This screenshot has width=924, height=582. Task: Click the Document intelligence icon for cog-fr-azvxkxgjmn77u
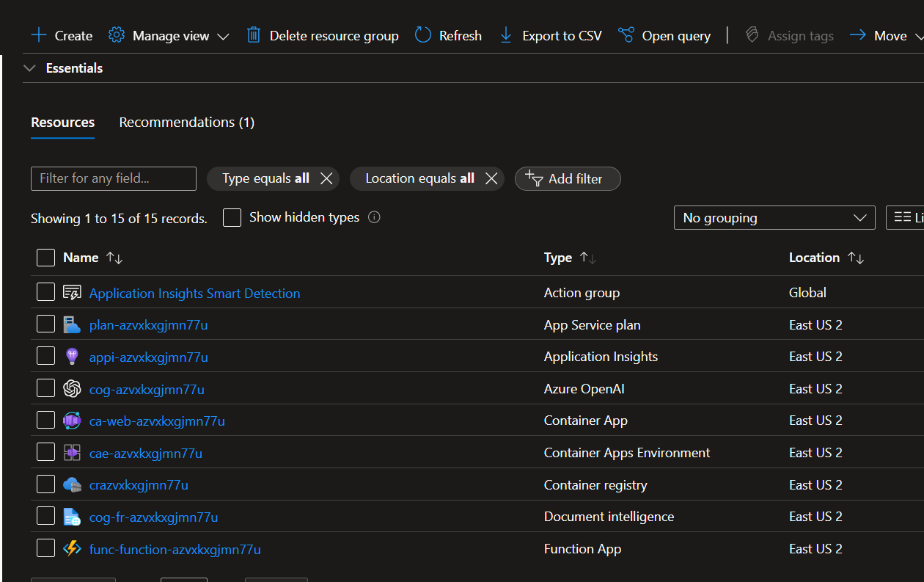[72, 517]
